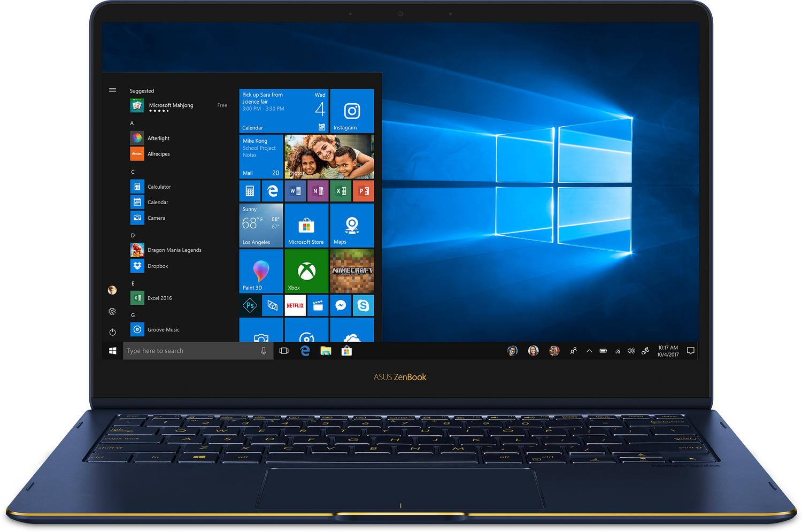Open the Photos tile thumbnail
Viewport: 802px width, 532px height.
pos(329,156)
